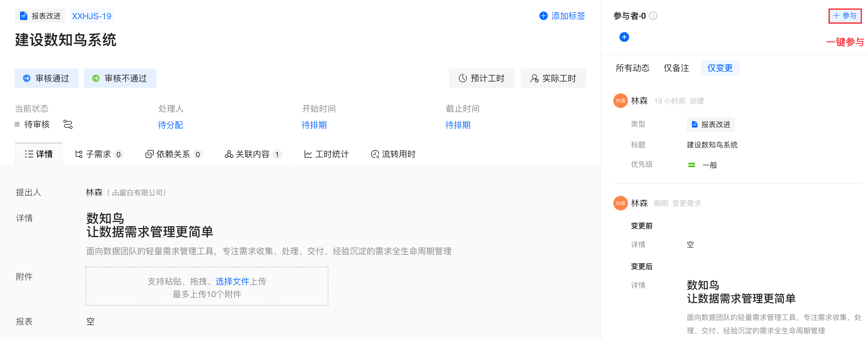Click 林森's avatar on the 创建 entry
This screenshot has height=339, width=868.
pyautogui.click(x=620, y=101)
